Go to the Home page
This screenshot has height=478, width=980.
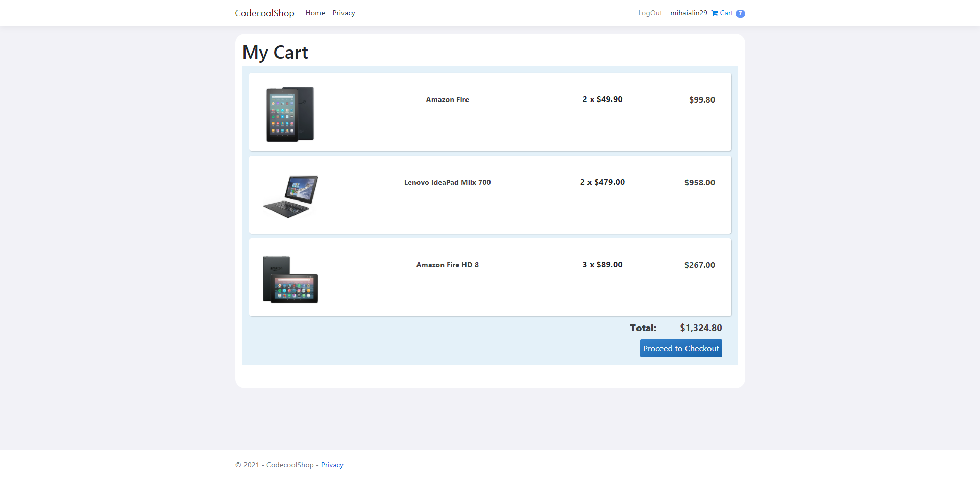315,13
